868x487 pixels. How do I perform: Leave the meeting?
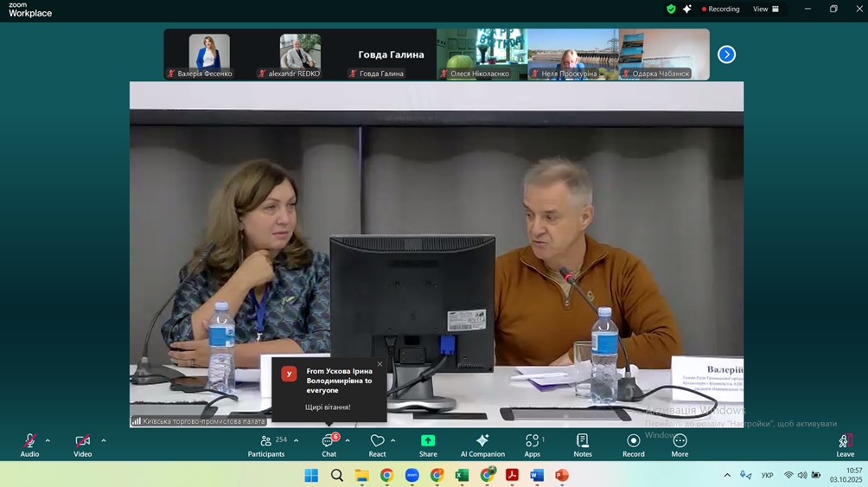coord(845,442)
